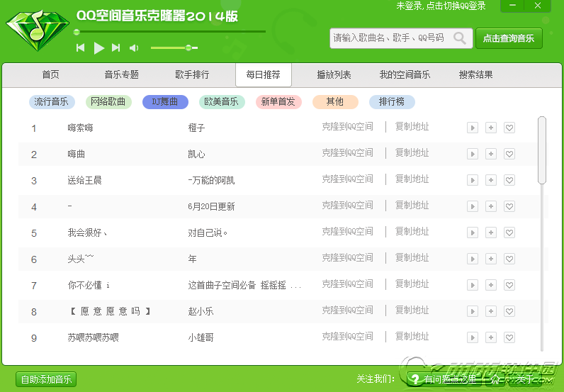Click the song name search input field
564x392 pixels.
390,38
